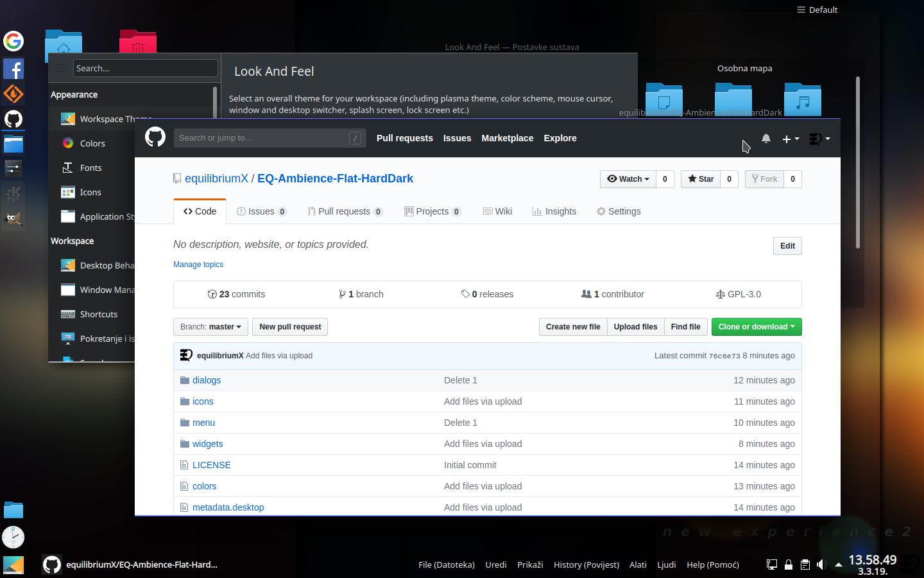This screenshot has width=924, height=578.
Task: Open the dialogs folder
Action: [x=207, y=380]
